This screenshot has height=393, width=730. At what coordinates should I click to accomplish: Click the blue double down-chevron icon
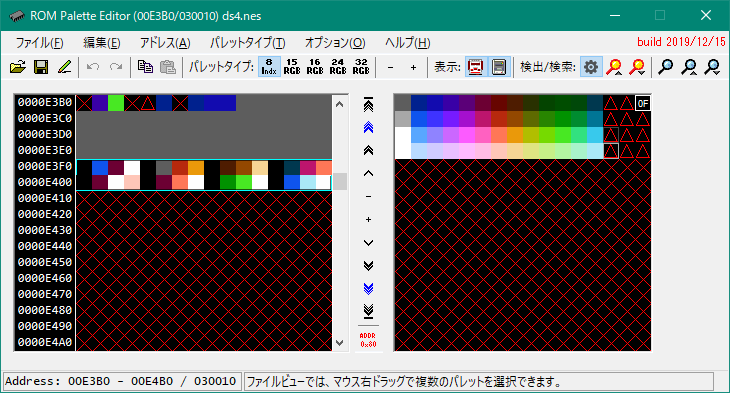(368, 288)
